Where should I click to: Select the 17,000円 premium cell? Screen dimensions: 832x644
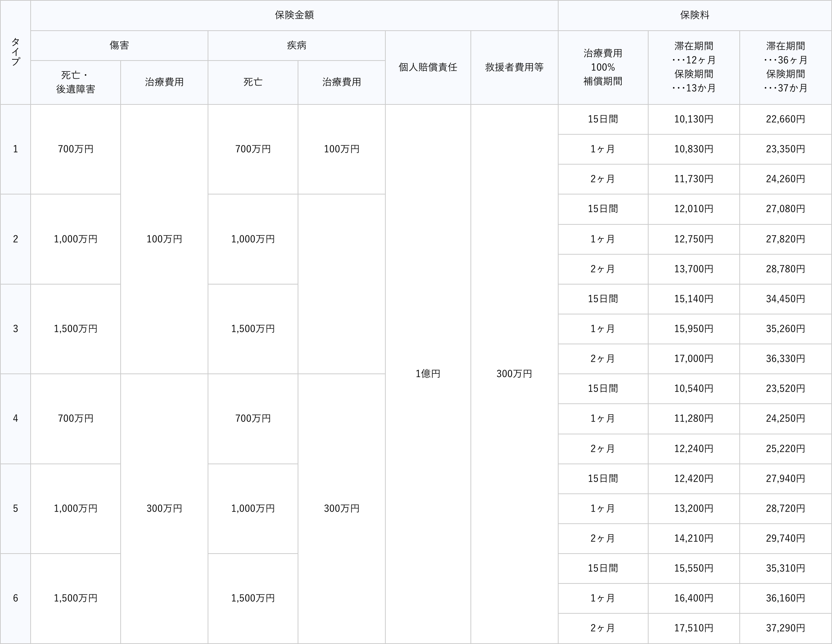(694, 359)
